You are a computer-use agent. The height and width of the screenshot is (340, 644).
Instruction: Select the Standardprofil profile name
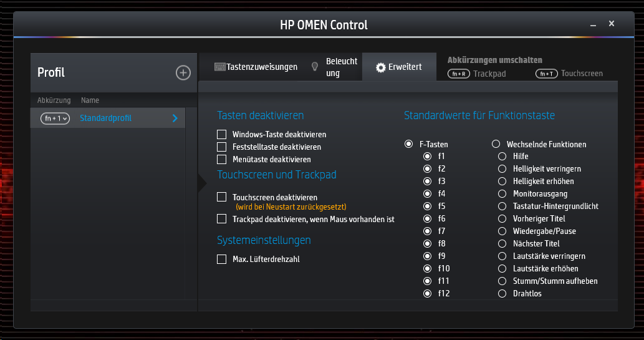[x=105, y=119]
